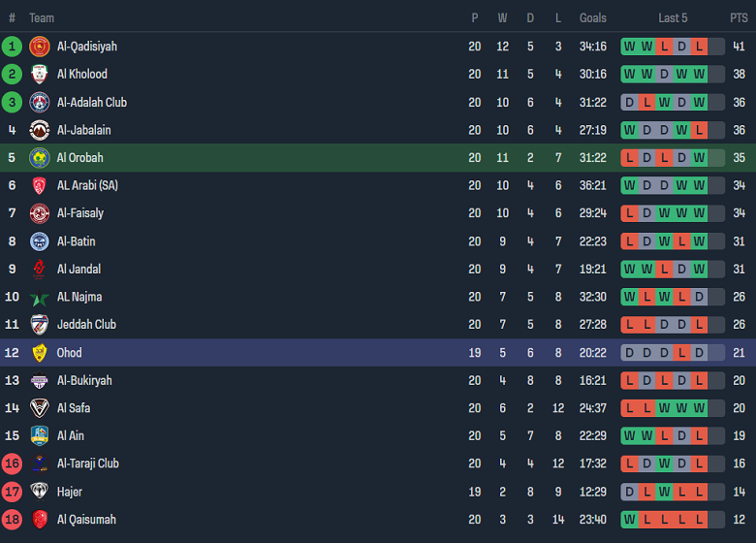756x543 pixels.
Task: Click the AL Najma green star logo
Action: pyautogui.click(x=40, y=298)
